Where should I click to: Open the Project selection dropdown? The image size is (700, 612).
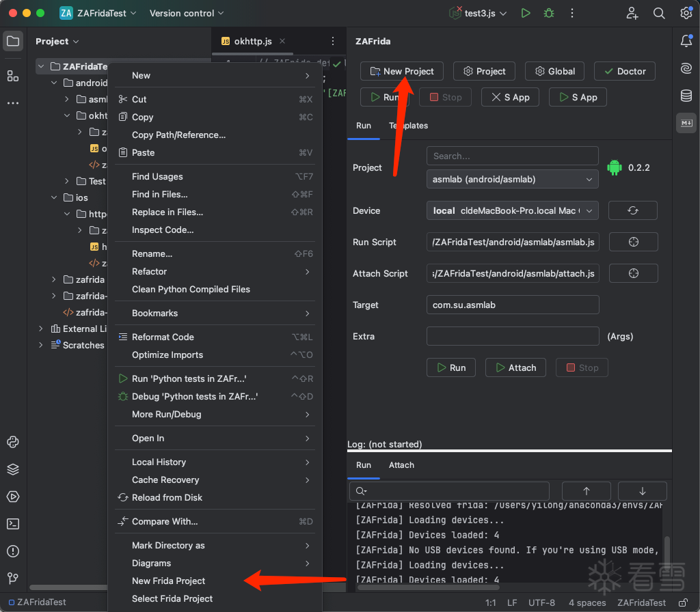pyautogui.click(x=512, y=179)
